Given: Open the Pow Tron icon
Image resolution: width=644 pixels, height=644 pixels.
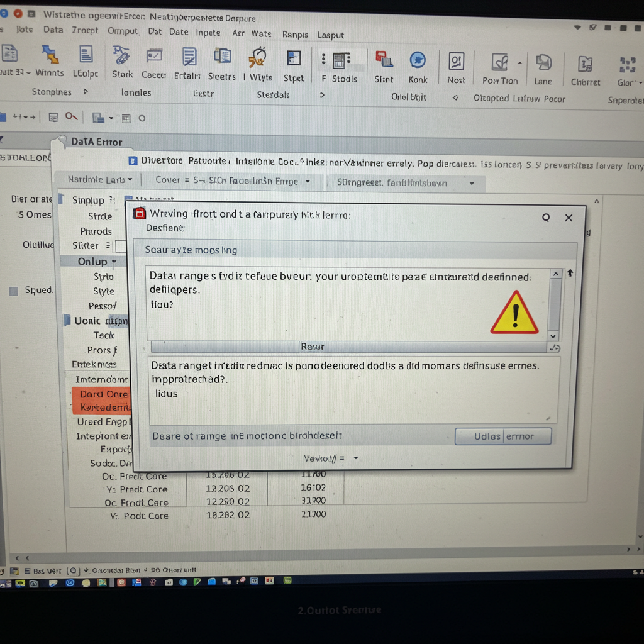Looking at the screenshot, I should tap(499, 62).
